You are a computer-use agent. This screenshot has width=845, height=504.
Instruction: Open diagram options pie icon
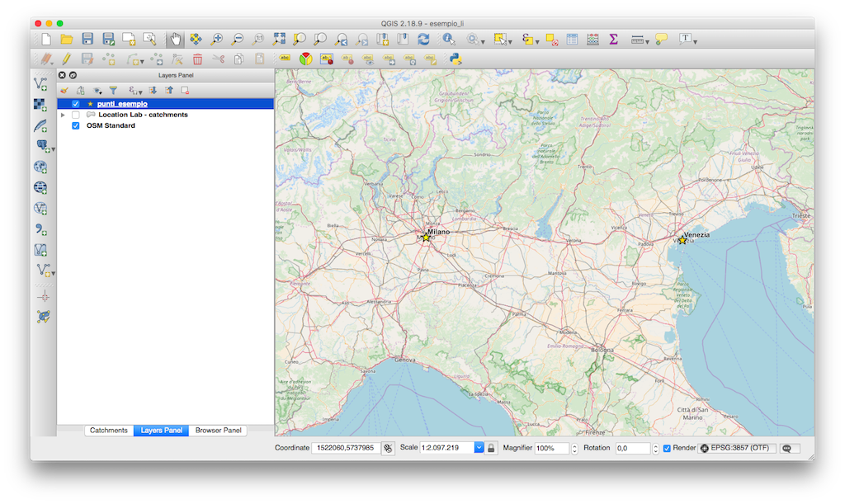305,59
